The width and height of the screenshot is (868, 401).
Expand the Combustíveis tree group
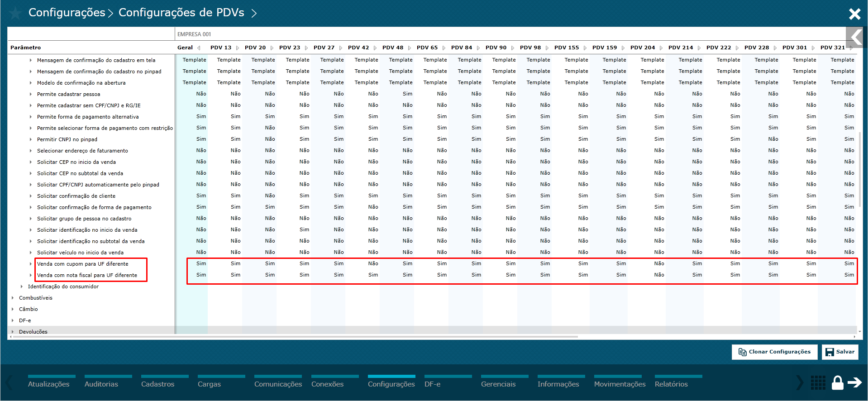[13, 298]
